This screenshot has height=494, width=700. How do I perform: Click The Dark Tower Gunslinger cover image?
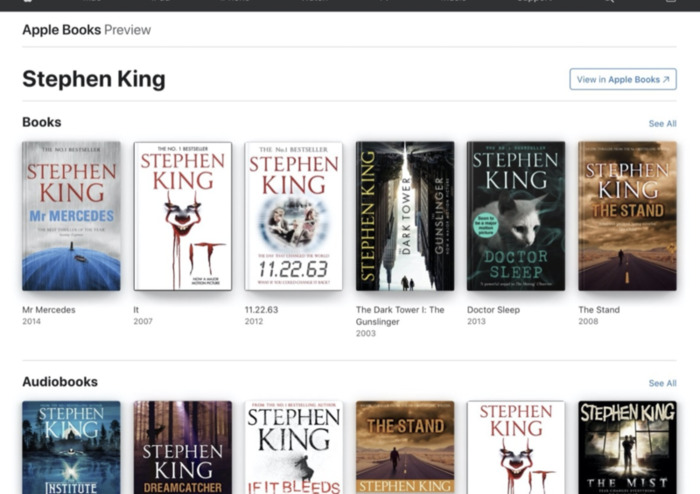click(x=404, y=215)
